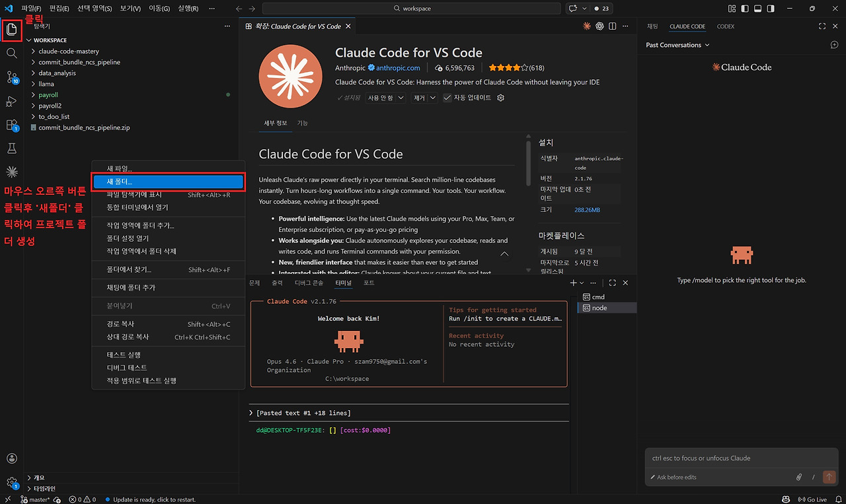846x504 pixels.
Task: Select 새 파일 in the context menu
Action: [x=168, y=168]
